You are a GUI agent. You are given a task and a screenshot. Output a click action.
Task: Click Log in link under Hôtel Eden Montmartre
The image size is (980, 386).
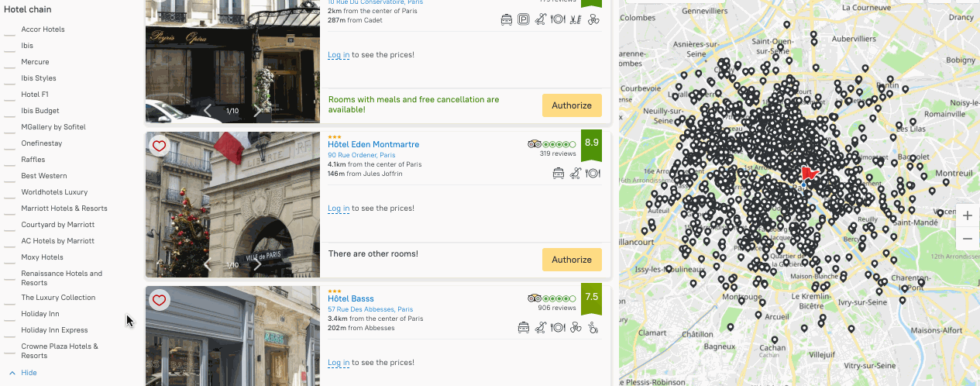339,209
